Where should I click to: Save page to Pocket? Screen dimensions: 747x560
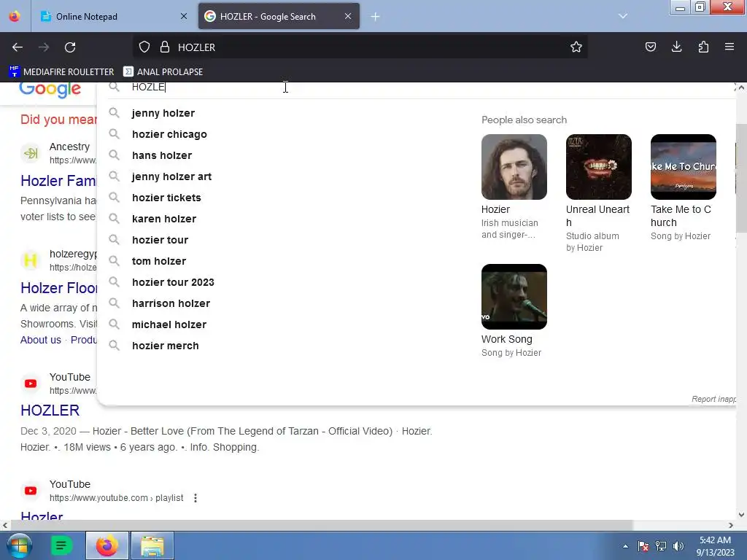[650, 47]
